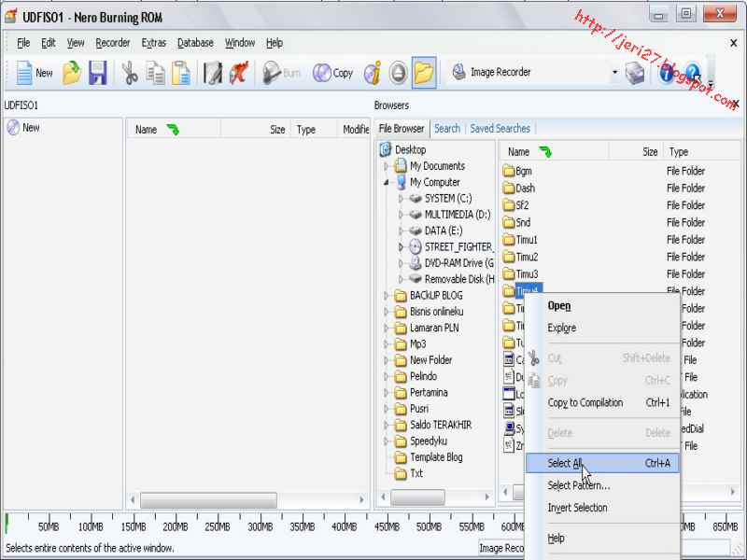Choose Invert Selection in context menu
The image size is (747, 560).
602,508
